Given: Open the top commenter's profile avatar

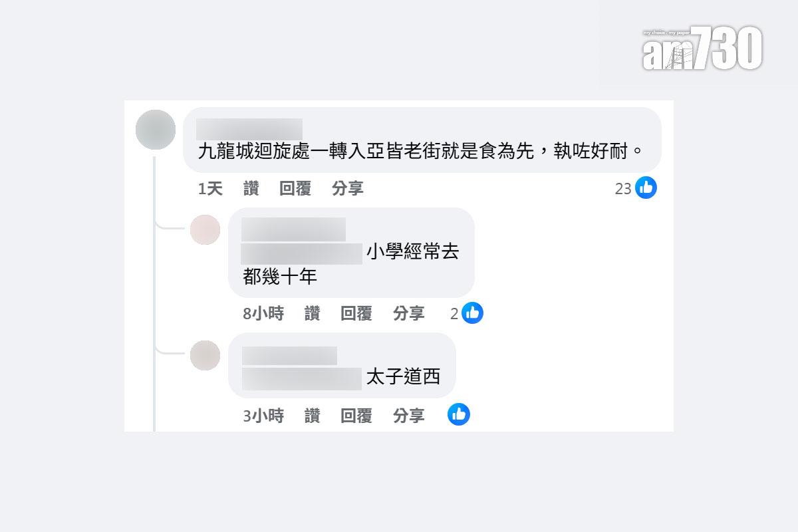Looking at the screenshot, I should (x=155, y=130).
